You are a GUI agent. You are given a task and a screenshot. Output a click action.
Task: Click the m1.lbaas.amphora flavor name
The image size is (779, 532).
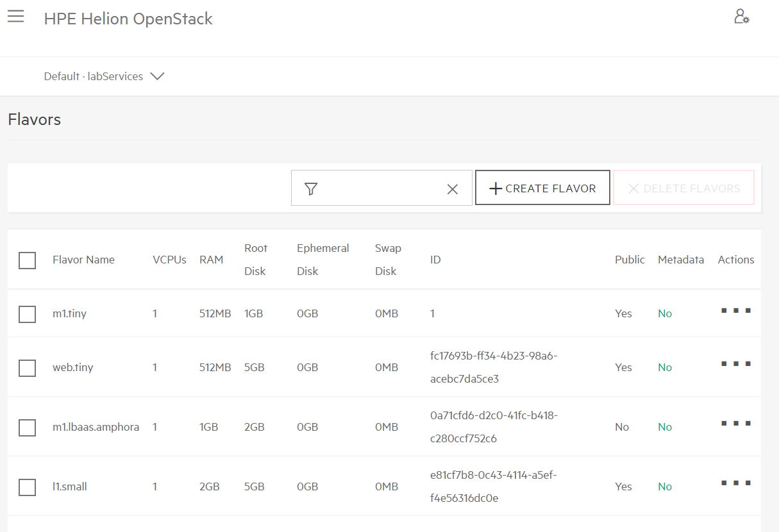click(x=96, y=427)
